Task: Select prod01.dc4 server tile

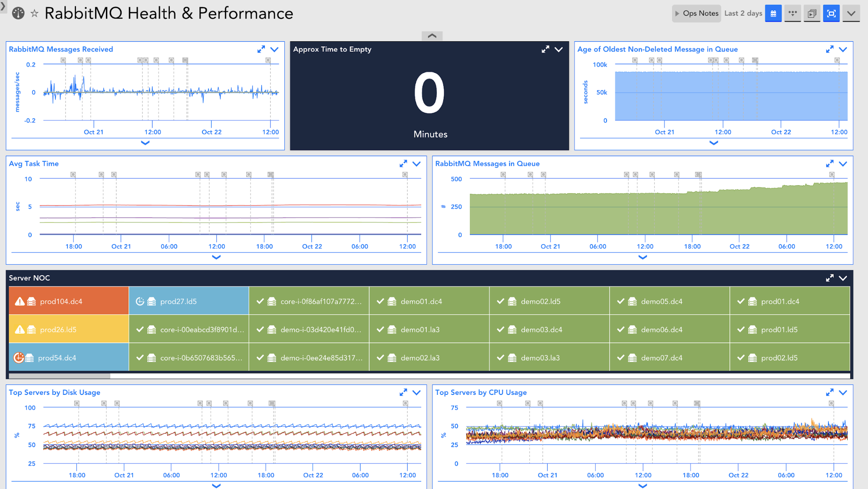Action: (790, 301)
